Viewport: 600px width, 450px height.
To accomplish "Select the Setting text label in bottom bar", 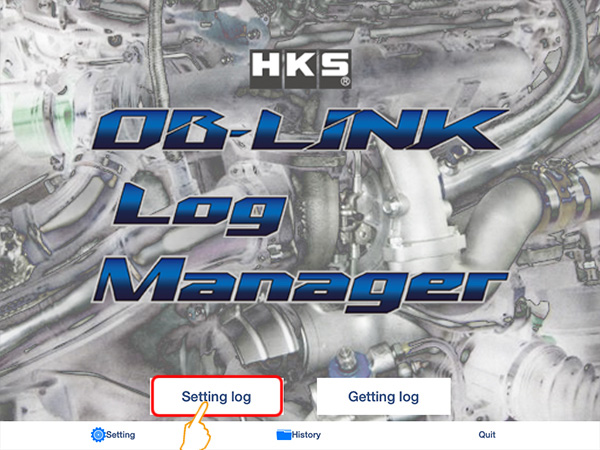I will 120,435.
